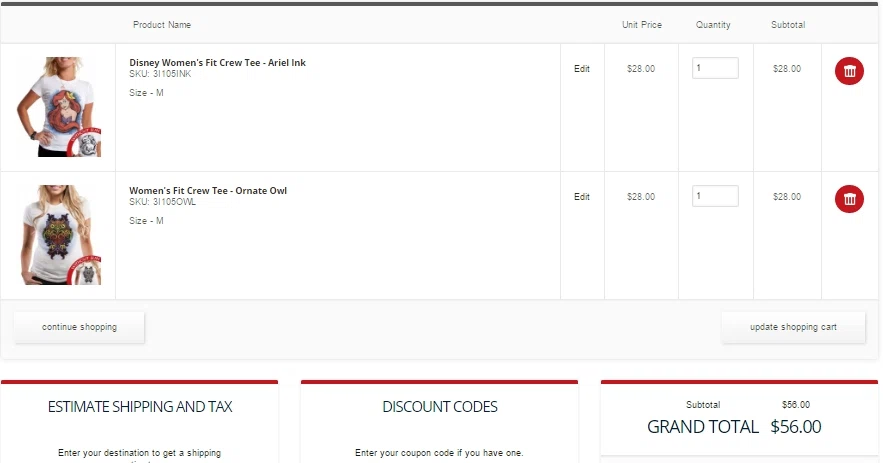The height and width of the screenshot is (463, 883).
Task: Click the Unit Price column header
Action: pos(641,25)
